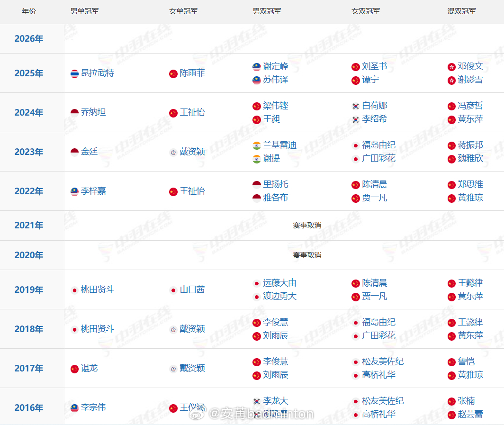This screenshot has width=504, height=425.
Task: Click the 男双冠军 column header
Action: 267,11
